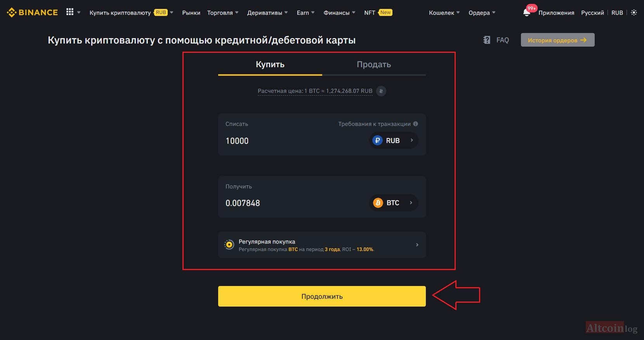Open the BTC coin selector
Screen dimensions: 644x340
point(394,203)
